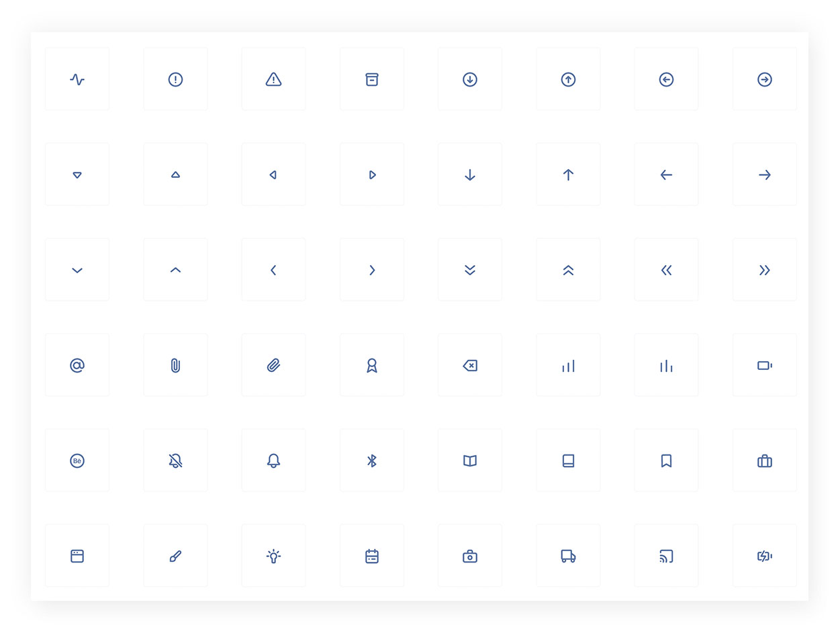This screenshot has width=840, height=629.
Task: Click the briefcase icon tile
Action: coord(764,461)
